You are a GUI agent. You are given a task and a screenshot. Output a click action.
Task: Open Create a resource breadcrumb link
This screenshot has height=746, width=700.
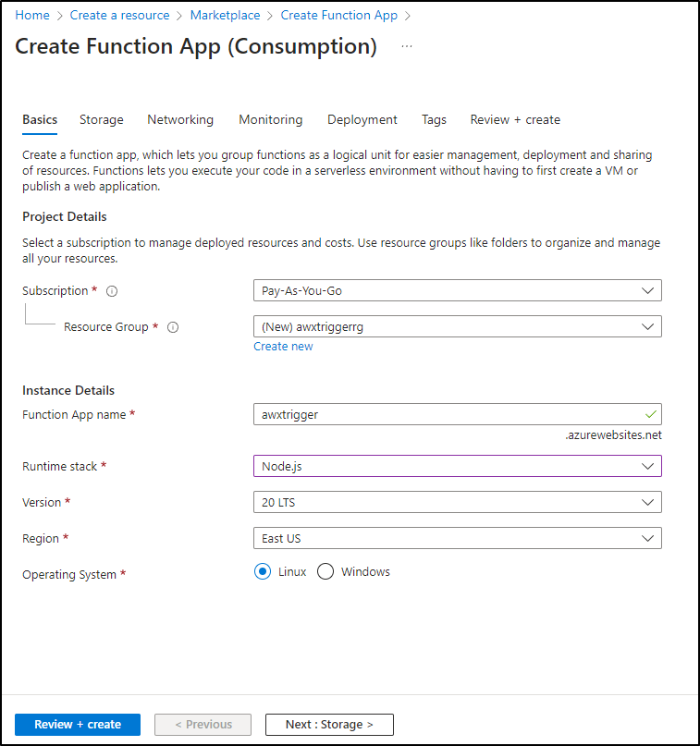(119, 15)
